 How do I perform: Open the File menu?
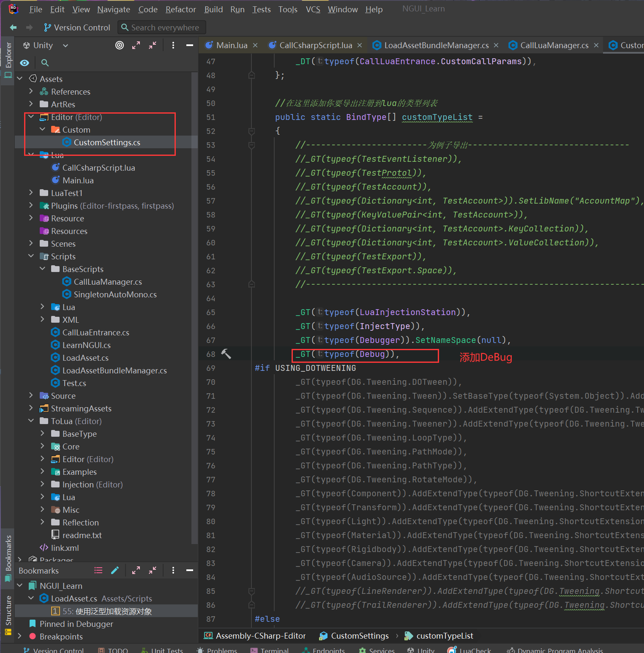pos(35,9)
